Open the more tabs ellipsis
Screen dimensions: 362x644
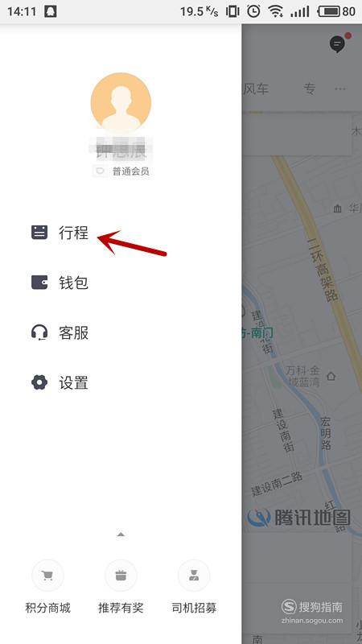(x=339, y=89)
